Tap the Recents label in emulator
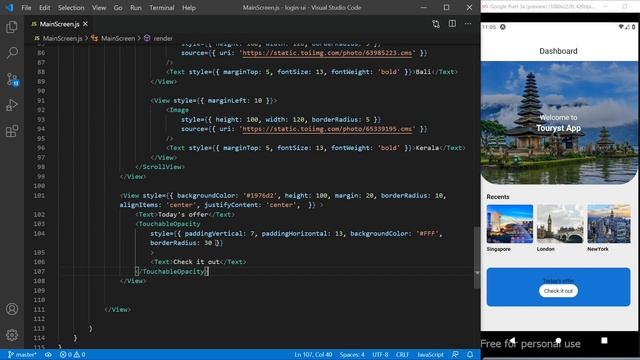The image size is (640, 360). coord(498,197)
